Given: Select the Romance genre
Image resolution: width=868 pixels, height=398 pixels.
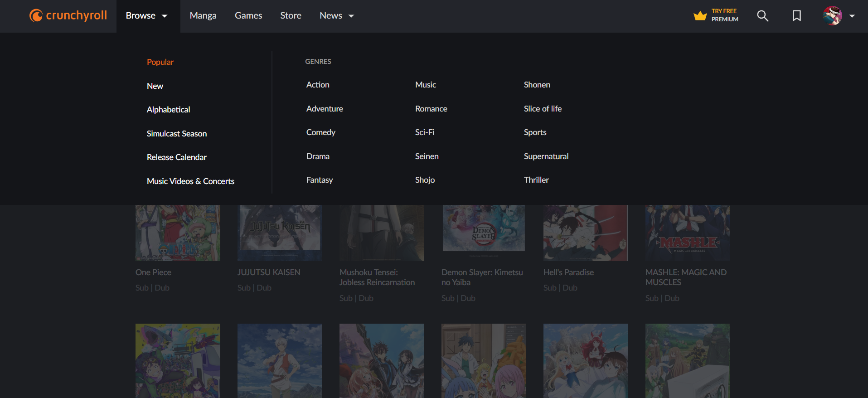Looking at the screenshot, I should [x=431, y=109].
